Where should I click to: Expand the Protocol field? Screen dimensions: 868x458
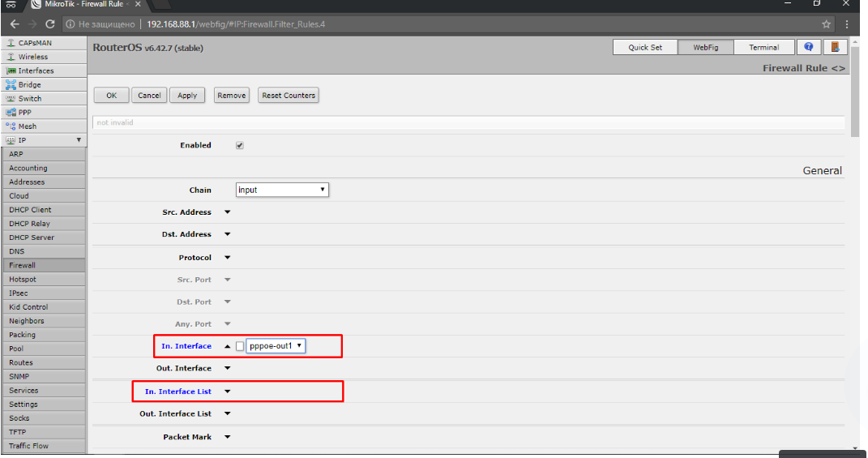pyautogui.click(x=228, y=258)
